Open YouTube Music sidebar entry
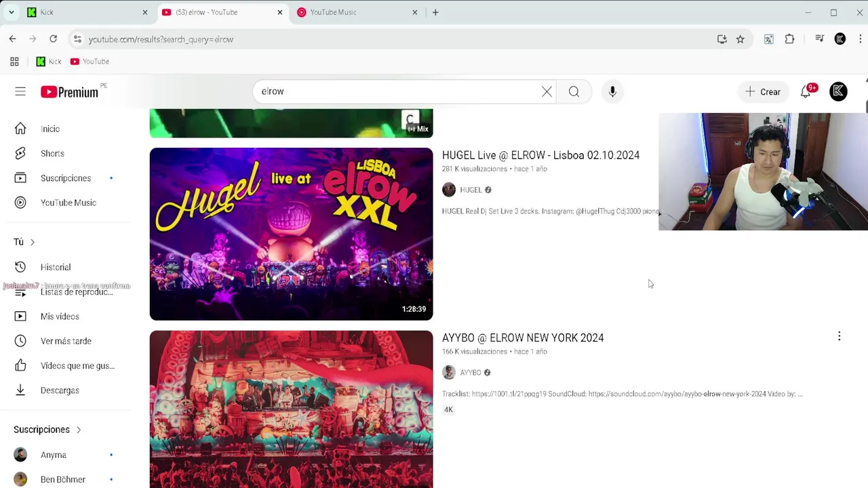 [x=68, y=203]
